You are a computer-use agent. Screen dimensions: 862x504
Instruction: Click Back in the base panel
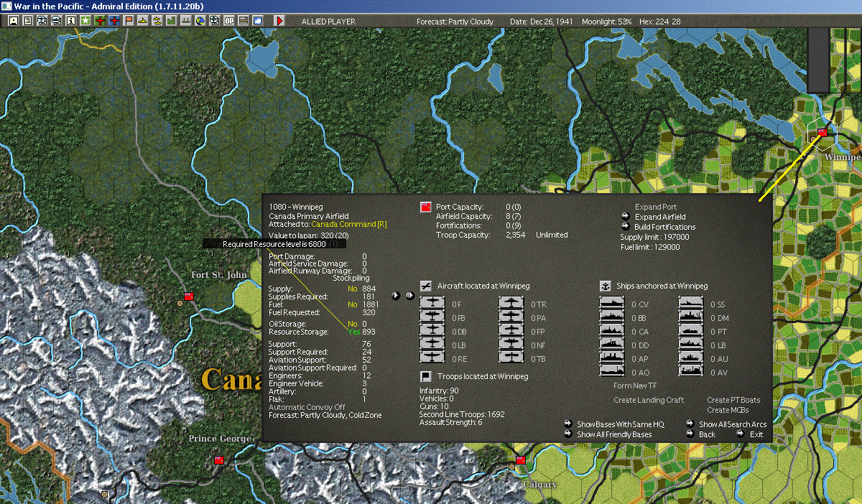[707, 434]
